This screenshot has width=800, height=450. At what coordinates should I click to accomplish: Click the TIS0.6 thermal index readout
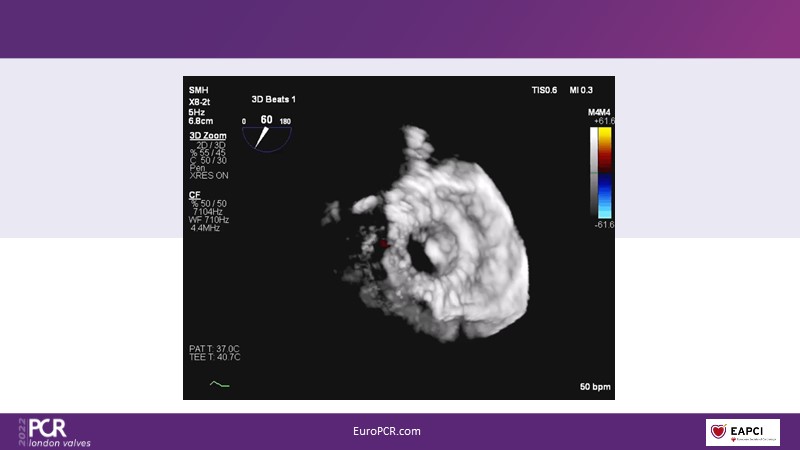(x=545, y=90)
